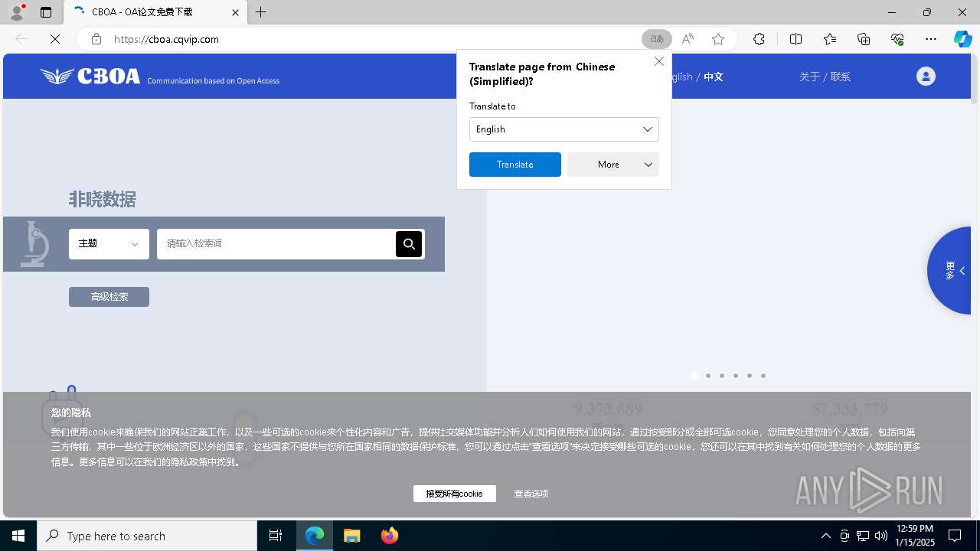Open 查看选项 cookie options
Viewport: 980px width, 551px height.
click(x=531, y=494)
